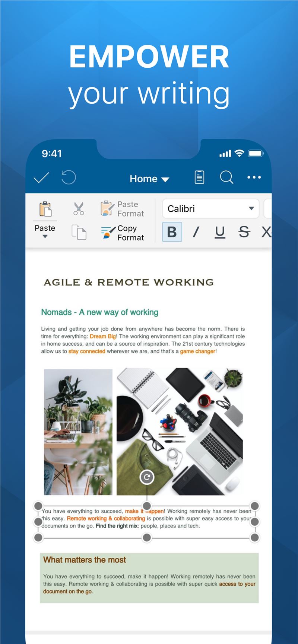The width and height of the screenshot is (298, 644).
Task: Click the heading What matters the most
Action: click(x=85, y=560)
